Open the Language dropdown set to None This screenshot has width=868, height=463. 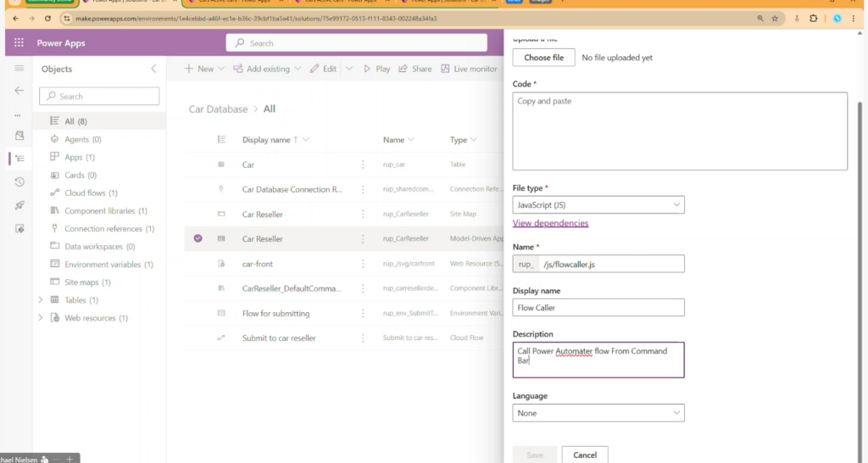point(598,413)
